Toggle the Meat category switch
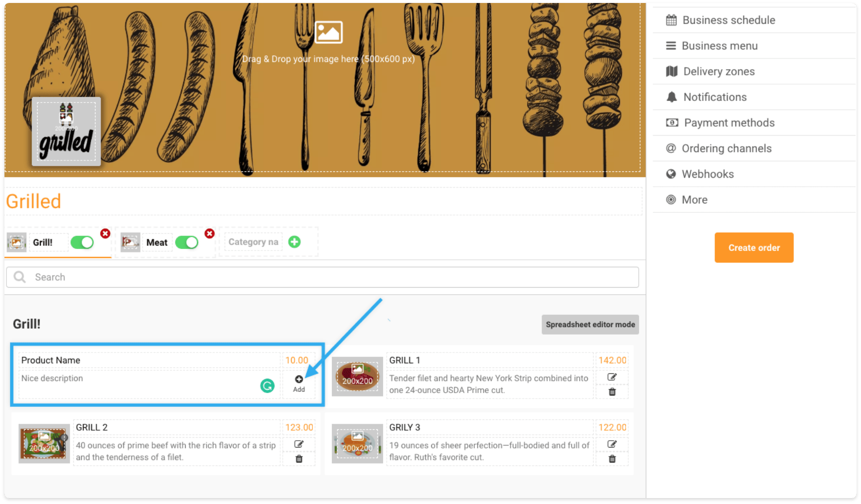The height and width of the screenshot is (504, 861). coord(187,242)
